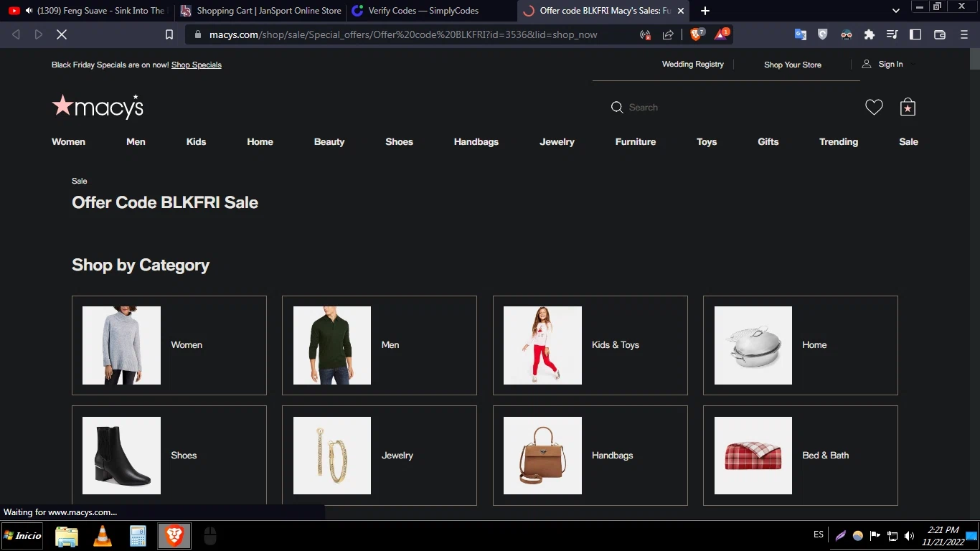Click the search magnifier icon
980x551 pixels.
click(x=617, y=107)
